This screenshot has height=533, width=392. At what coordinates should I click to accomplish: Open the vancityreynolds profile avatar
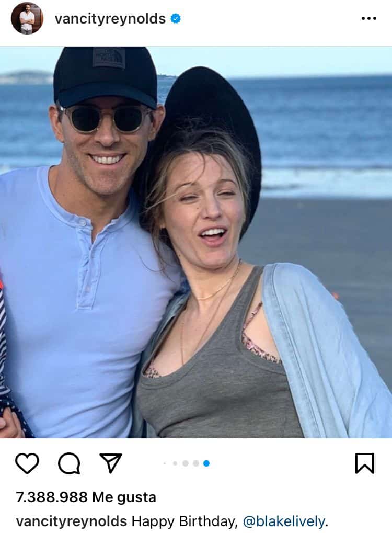click(x=27, y=18)
